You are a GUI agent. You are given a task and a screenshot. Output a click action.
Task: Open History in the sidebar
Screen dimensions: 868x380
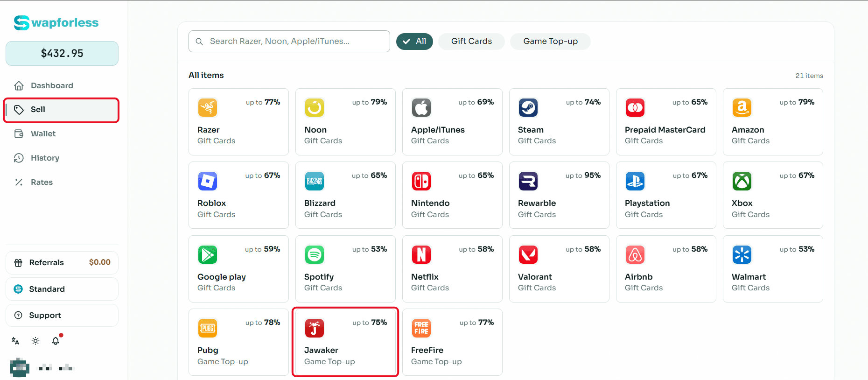[62, 158]
